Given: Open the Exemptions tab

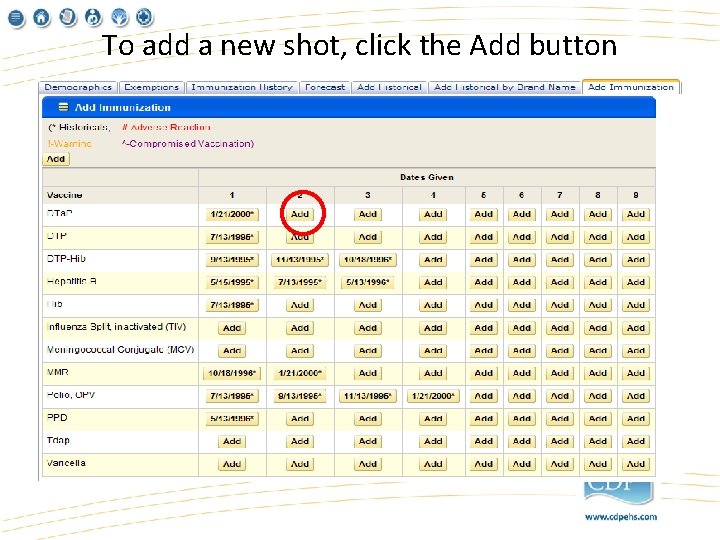Looking at the screenshot, I should [152, 87].
